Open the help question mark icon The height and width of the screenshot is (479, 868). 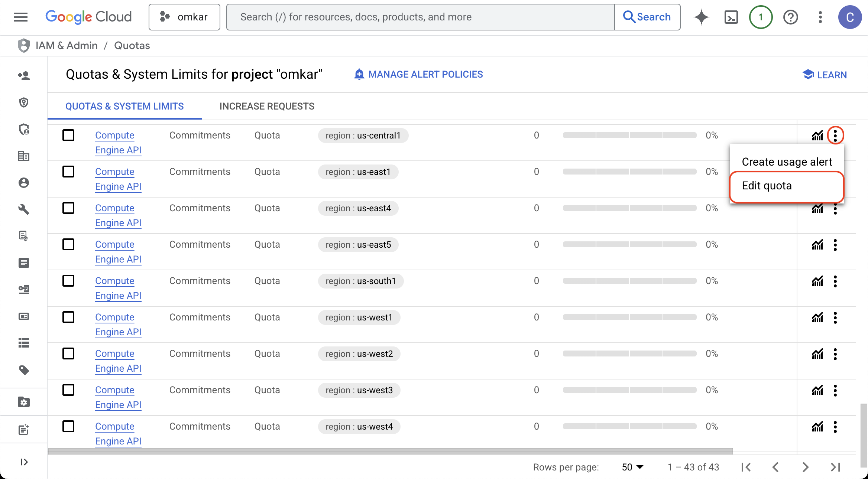pos(790,17)
